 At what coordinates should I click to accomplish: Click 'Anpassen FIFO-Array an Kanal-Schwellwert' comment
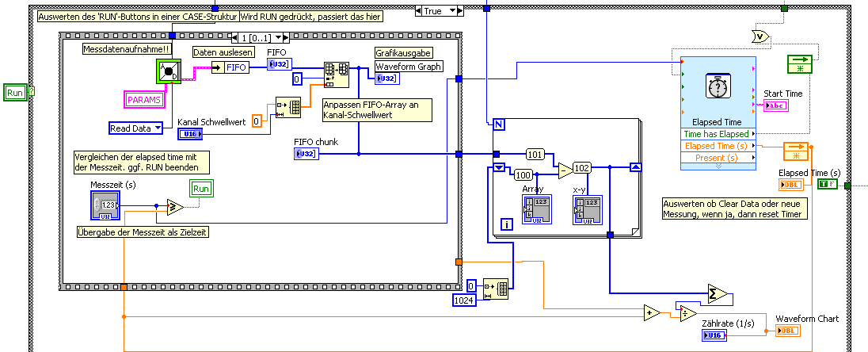[376, 109]
